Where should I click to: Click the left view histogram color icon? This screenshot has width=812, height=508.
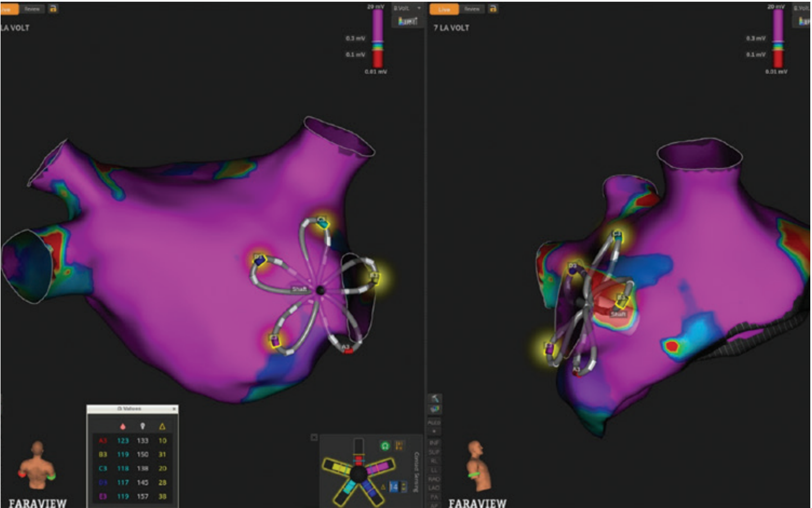408,21
